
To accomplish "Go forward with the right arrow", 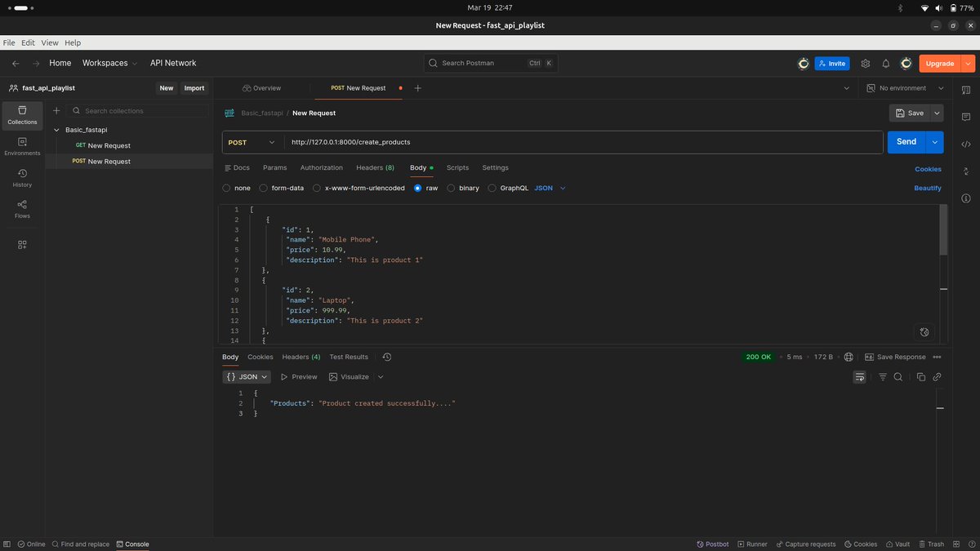I will click(x=36, y=63).
